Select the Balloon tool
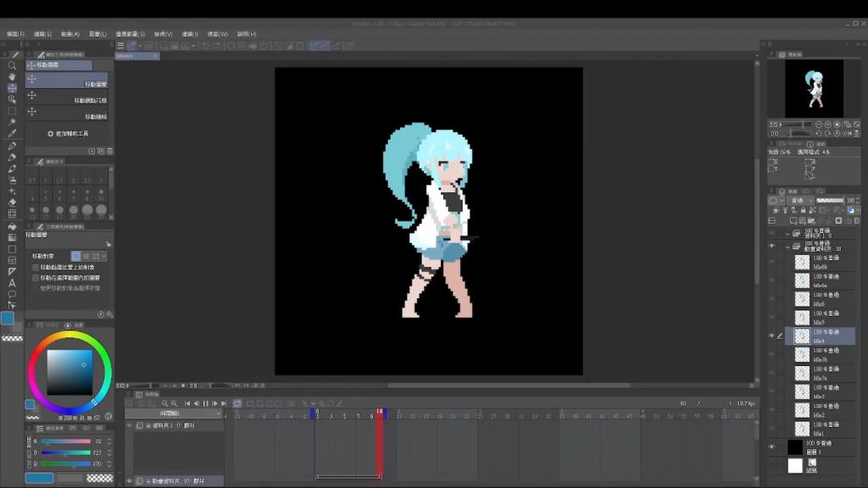Screen dimensions: 868x488 (12, 294)
